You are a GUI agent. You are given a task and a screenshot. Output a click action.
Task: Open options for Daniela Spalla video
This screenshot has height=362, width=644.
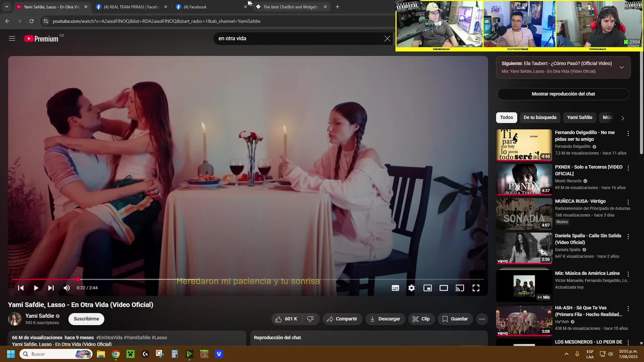pos(628,237)
